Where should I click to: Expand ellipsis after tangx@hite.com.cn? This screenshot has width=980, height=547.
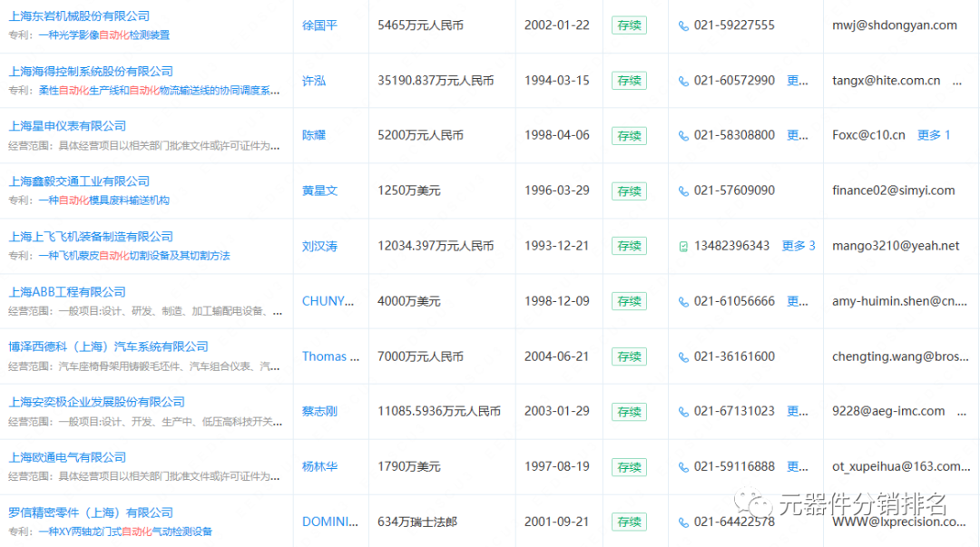tap(957, 82)
